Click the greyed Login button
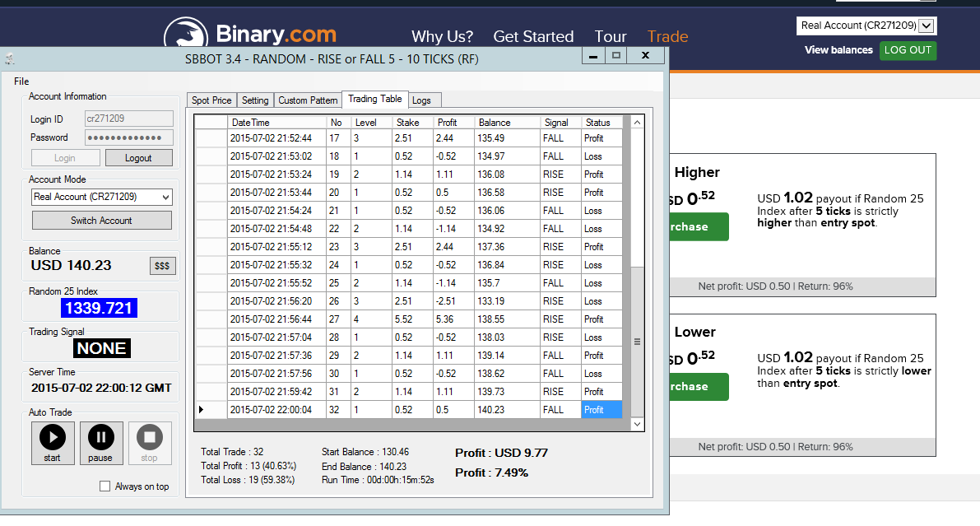980x526 pixels. (65, 157)
